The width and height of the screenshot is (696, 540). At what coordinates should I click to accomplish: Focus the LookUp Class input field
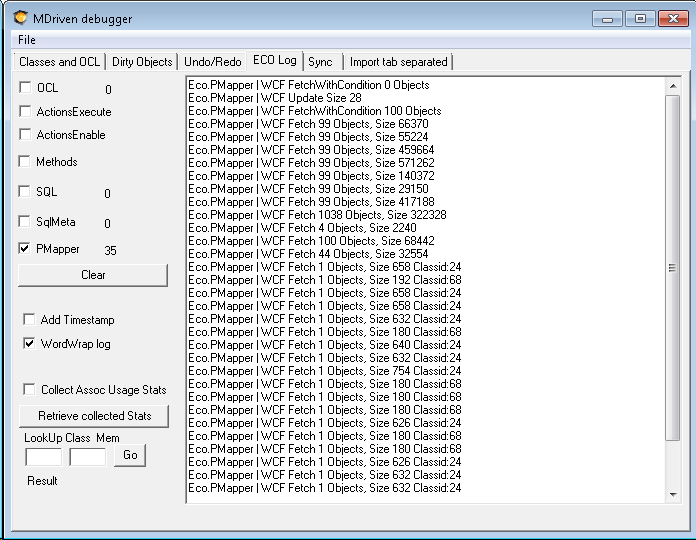point(44,457)
